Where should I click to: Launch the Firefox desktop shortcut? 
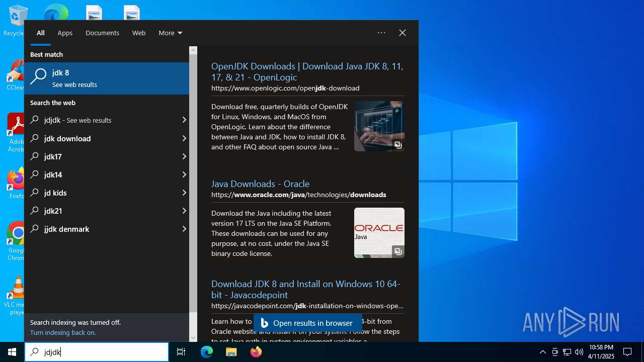pos(16,183)
